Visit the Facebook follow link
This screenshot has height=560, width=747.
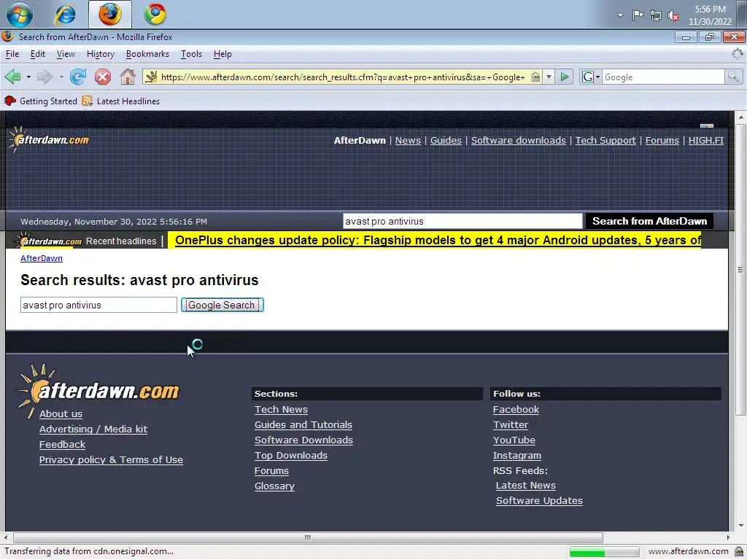pyautogui.click(x=516, y=409)
